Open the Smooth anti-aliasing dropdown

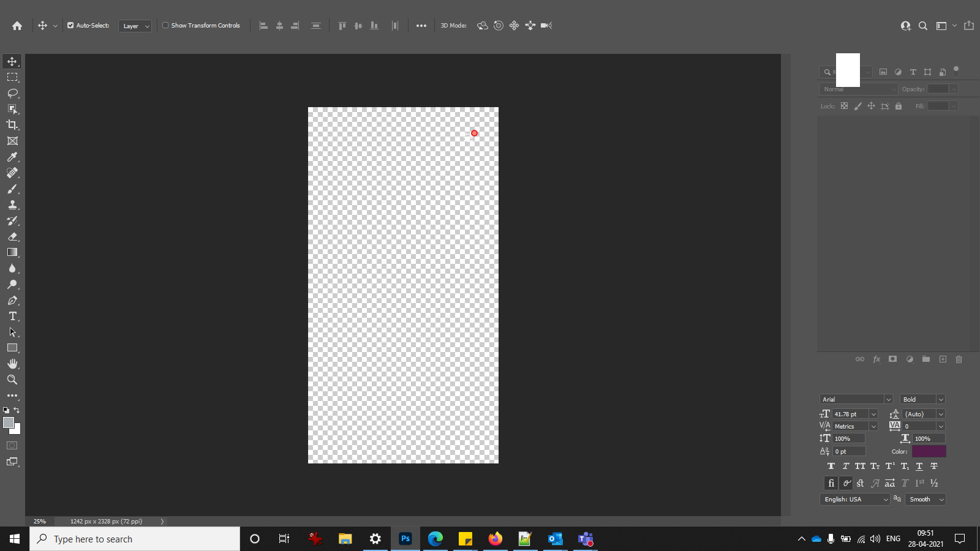click(925, 500)
